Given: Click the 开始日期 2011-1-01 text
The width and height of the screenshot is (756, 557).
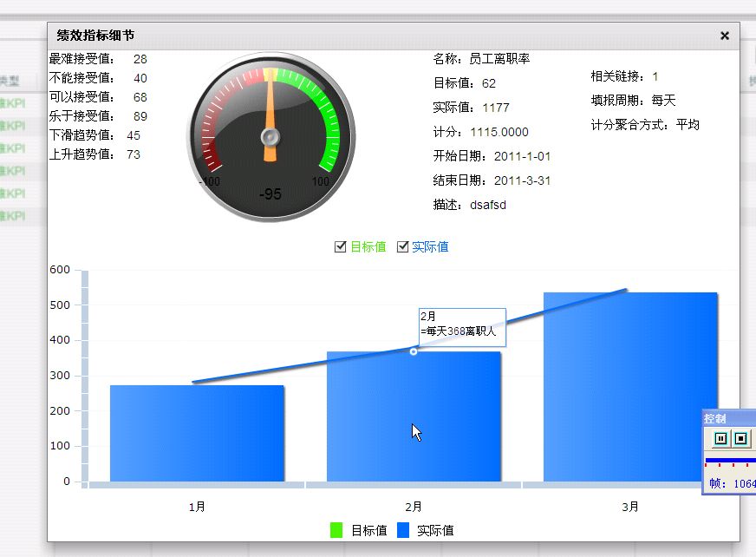Looking at the screenshot, I should 492,156.
